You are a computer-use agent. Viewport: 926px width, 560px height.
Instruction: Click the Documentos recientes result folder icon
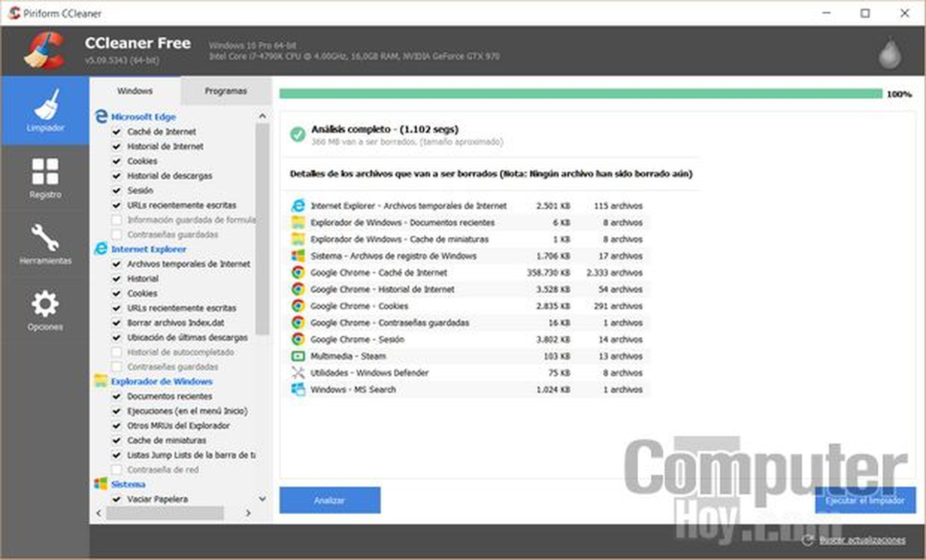point(298,222)
